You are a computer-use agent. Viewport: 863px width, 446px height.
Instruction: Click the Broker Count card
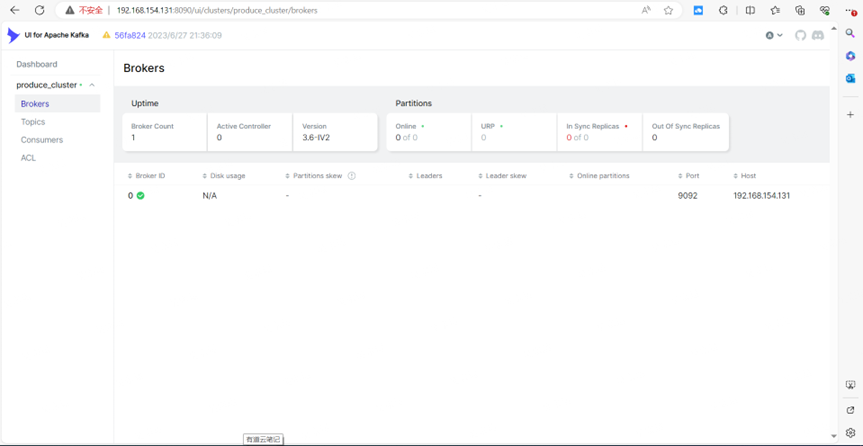pos(165,132)
